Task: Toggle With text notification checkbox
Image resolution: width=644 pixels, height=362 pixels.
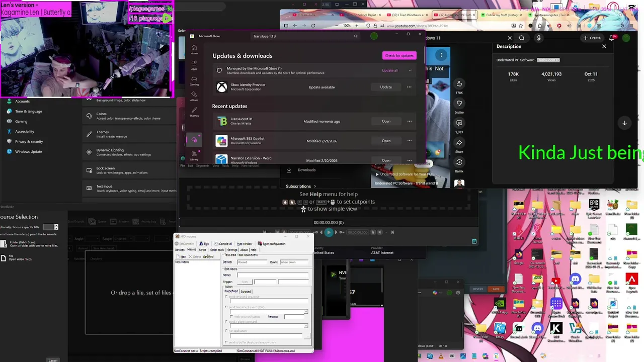Action: [231, 317]
